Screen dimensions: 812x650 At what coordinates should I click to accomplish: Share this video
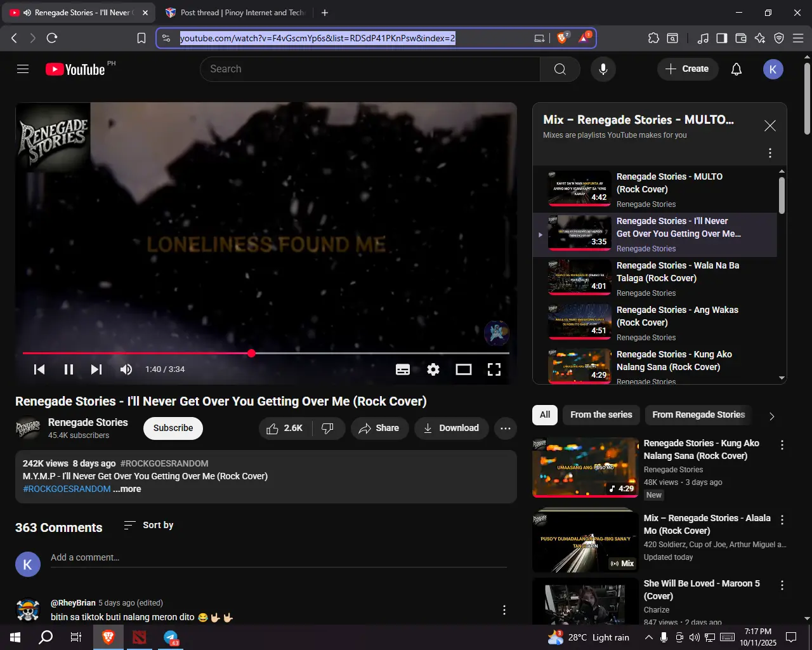pyautogui.click(x=379, y=428)
